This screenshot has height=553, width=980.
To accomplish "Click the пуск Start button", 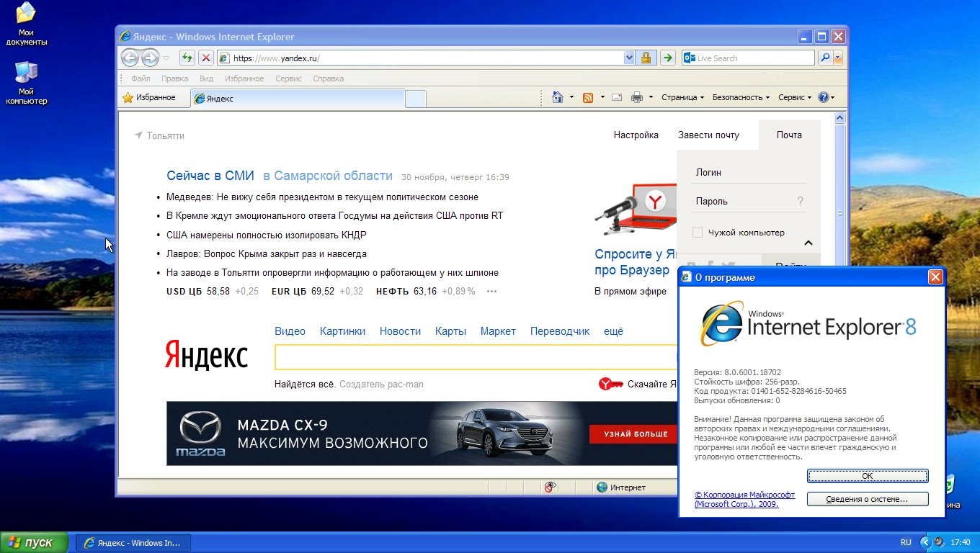I will click(x=34, y=542).
